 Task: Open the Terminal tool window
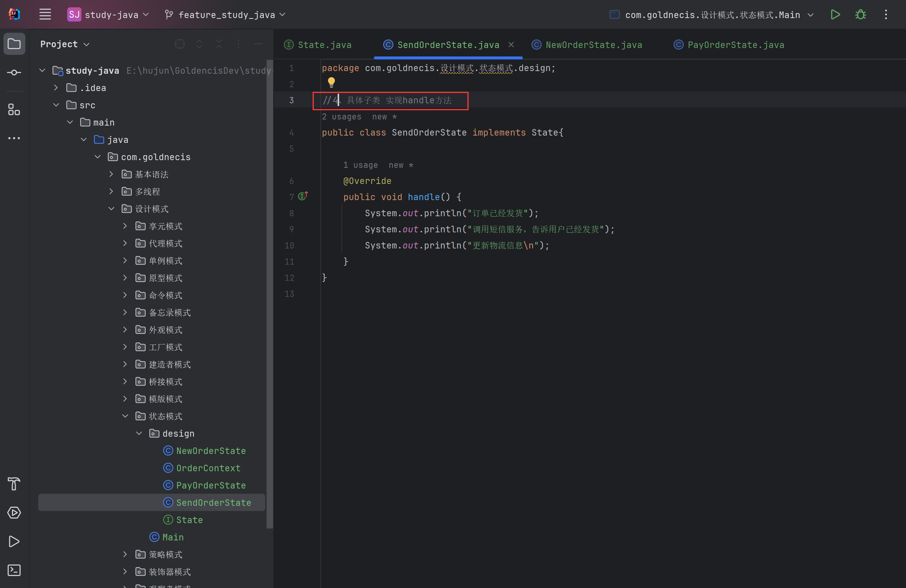tap(14, 570)
